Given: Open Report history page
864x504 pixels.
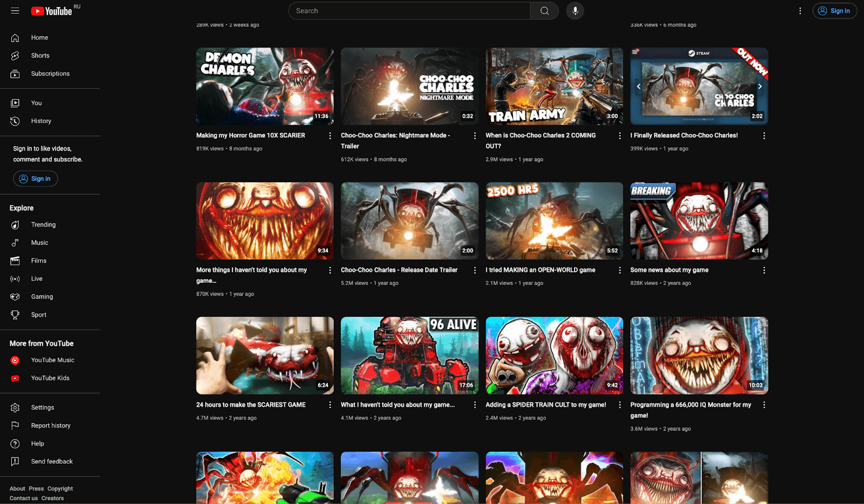Looking at the screenshot, I should (x=51, y=425).
